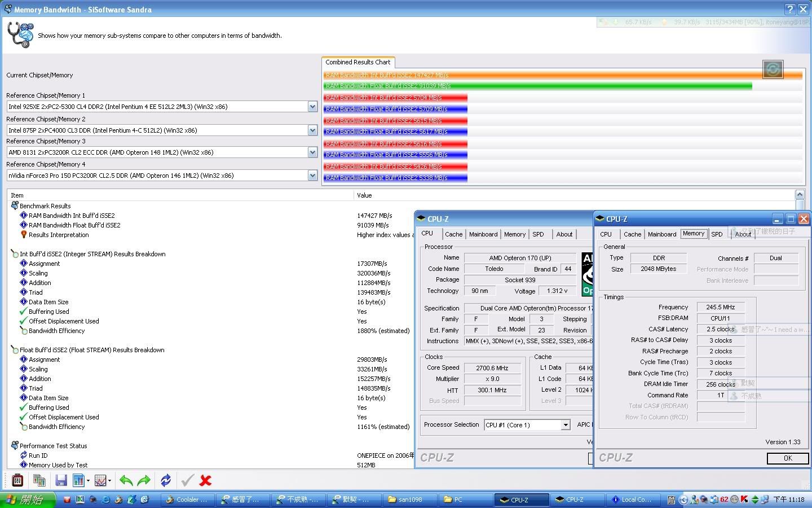Expand hidden tray icons with round arrow

coord(684,500)
